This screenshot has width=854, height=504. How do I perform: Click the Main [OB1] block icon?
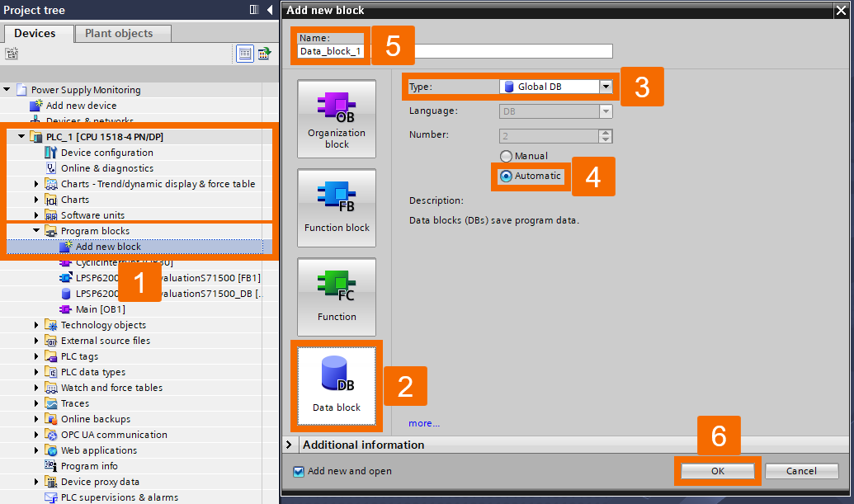click(65, 309)
